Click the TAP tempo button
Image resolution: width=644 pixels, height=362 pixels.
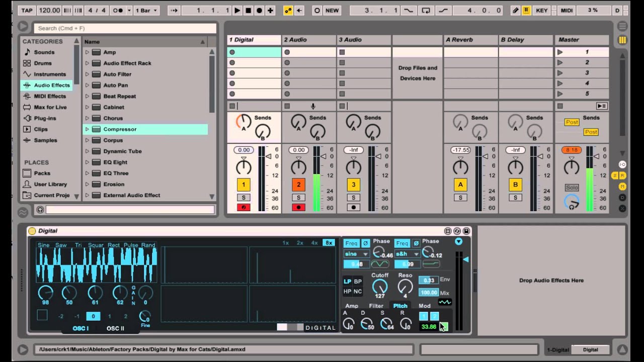27,10
